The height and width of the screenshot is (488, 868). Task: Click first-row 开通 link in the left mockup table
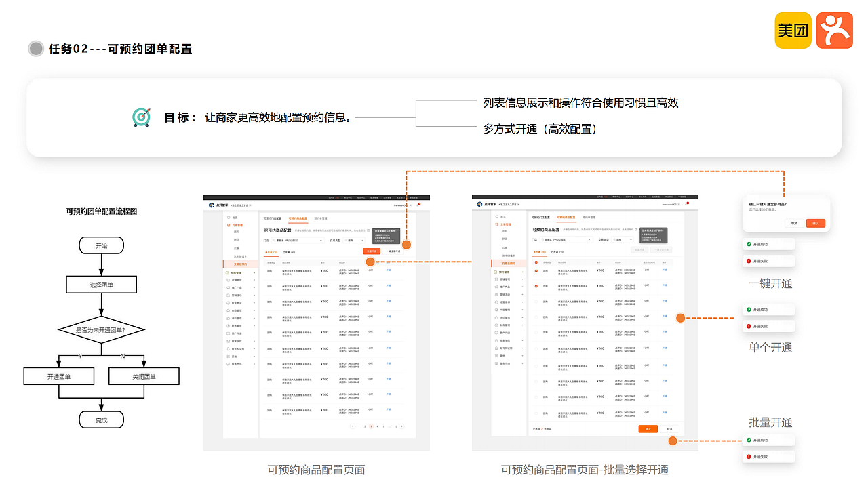point(389,270)
